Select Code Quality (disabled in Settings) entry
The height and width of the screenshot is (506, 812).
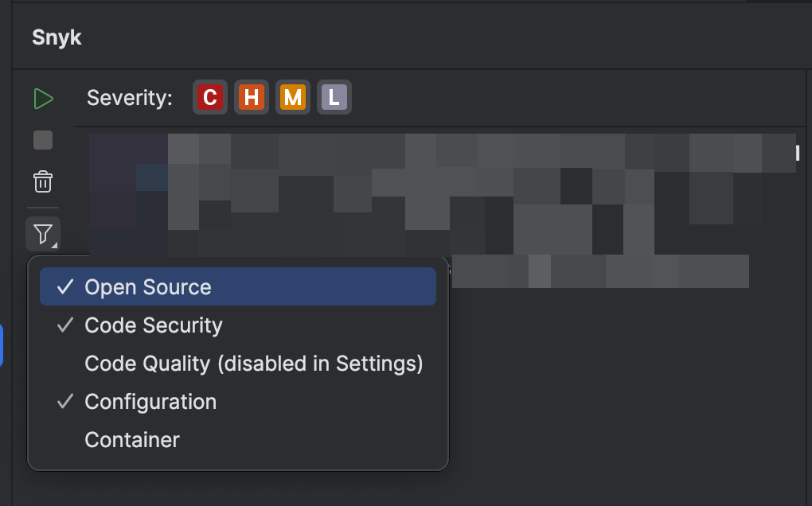pyautogui.click(x=253, y=364)
